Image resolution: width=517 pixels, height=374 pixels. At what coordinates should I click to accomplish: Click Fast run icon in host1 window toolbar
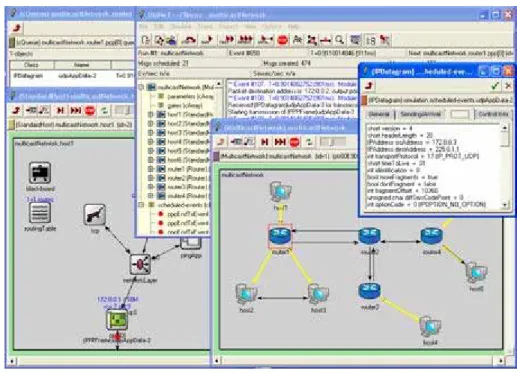tap(76, 110)
